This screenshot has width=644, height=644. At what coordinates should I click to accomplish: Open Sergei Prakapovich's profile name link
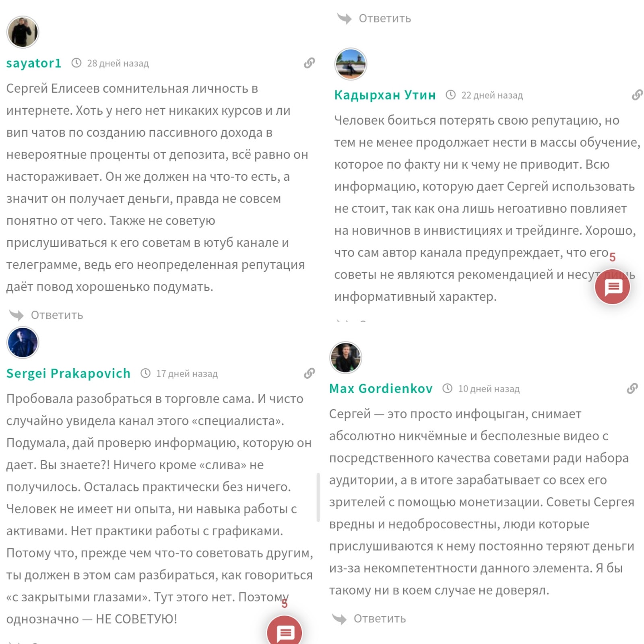(68, 374)
